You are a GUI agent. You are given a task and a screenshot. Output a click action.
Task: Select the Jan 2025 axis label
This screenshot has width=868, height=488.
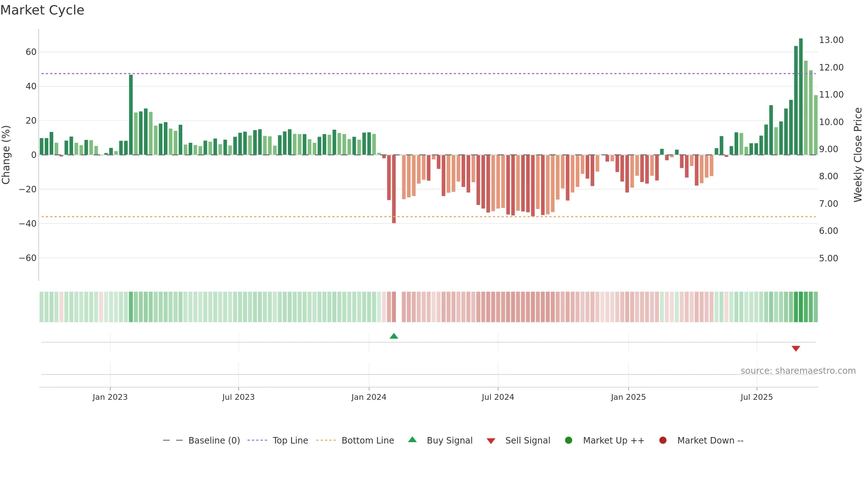coord(628,397)
